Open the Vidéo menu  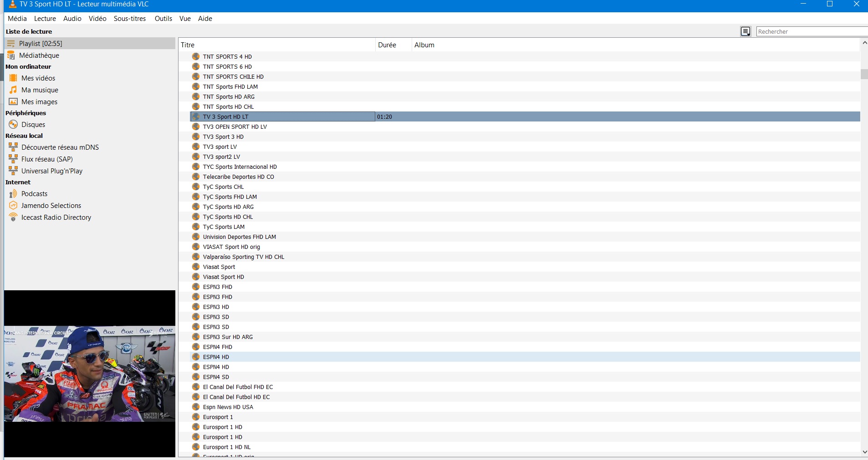[97, 19]
